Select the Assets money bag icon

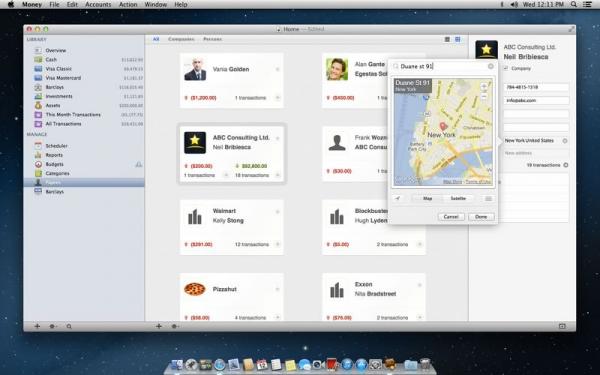pos(38,105)
